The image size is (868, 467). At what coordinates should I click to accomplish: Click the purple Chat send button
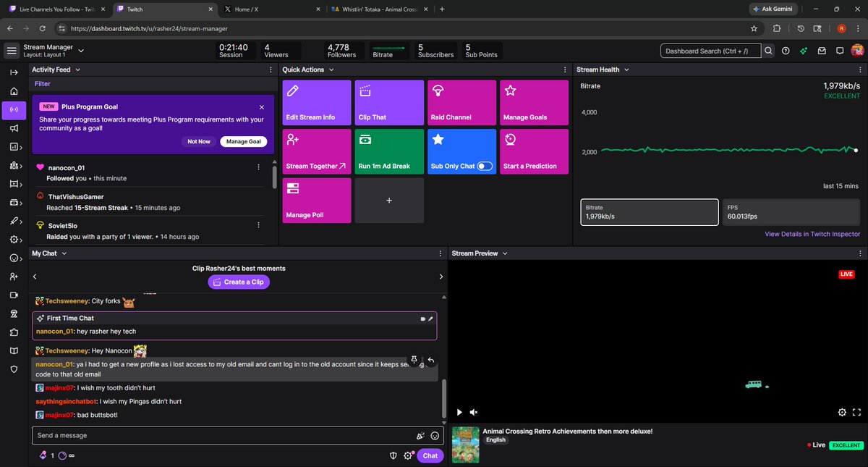tap(430, 455)
